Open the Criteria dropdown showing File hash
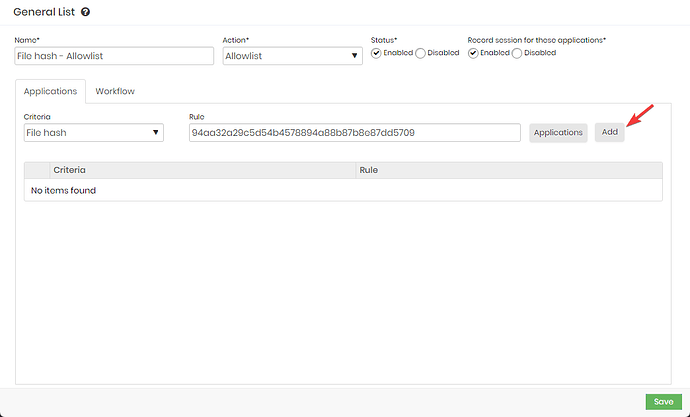The width and height of the screenshot is (690, 417). (x=94, y=132)
